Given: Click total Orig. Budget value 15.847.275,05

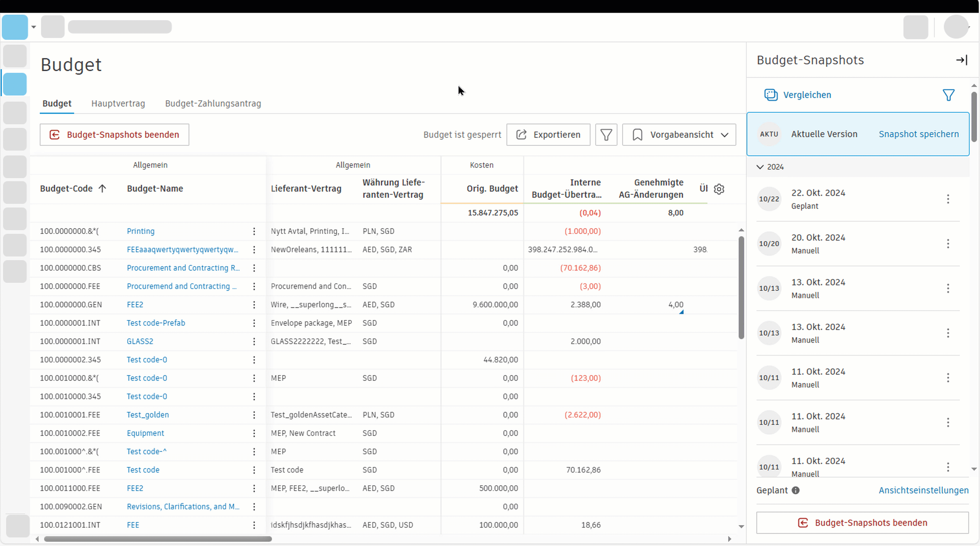Looking at the screenshot, I should 493,213.
